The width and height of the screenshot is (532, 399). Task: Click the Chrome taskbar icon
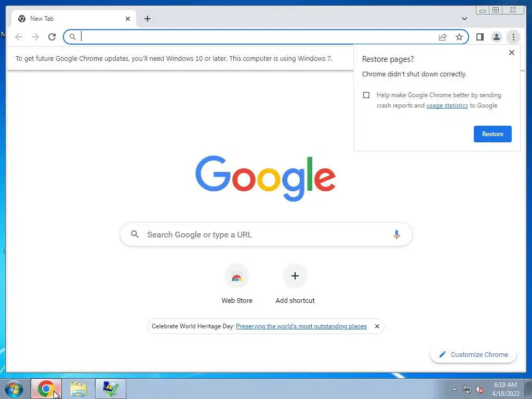pyautogui.click(x=46, y=389)
